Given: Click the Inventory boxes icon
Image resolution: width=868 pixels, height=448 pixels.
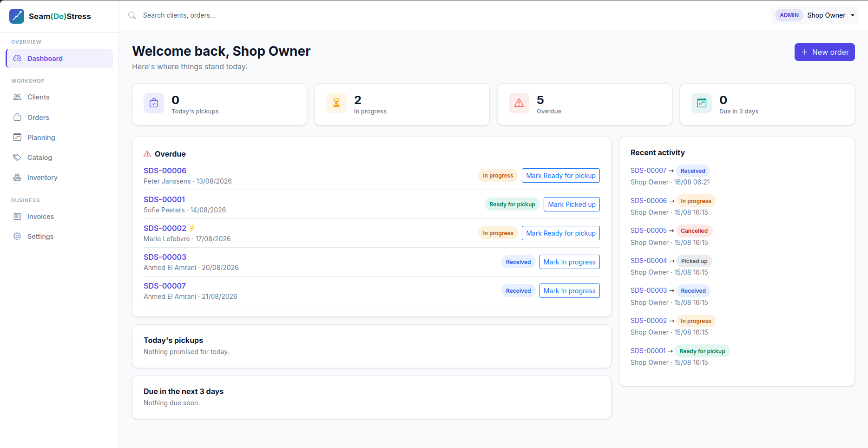Looking at the screenshot, I should (17, 178).
